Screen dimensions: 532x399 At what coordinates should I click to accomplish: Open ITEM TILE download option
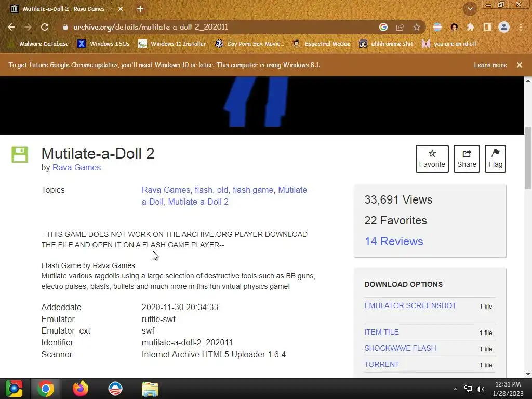(x=381, y=332)
